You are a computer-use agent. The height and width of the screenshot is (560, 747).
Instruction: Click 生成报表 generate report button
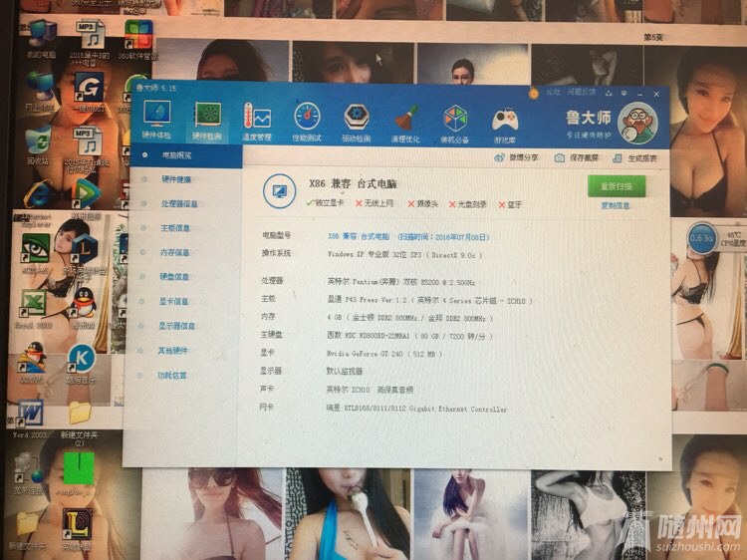635,158
